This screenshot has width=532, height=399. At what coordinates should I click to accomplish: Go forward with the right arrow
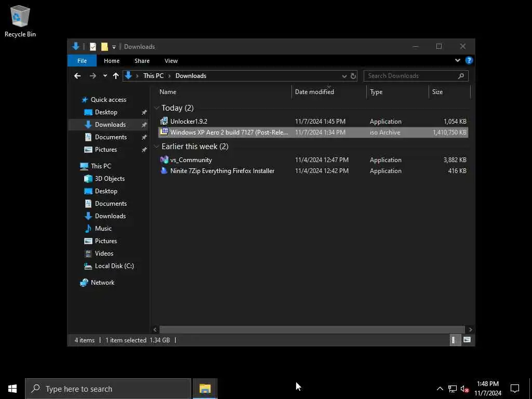[x=92, y=76]
